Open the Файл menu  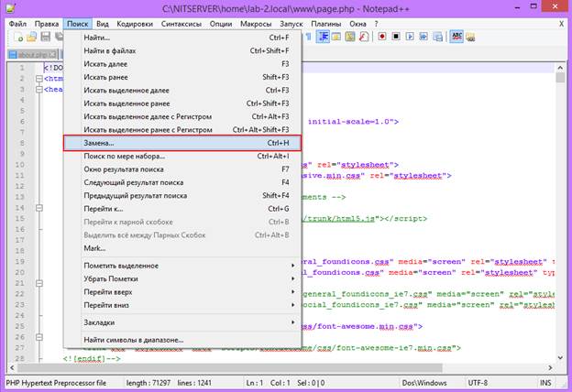pyautogui.click(x=17, y=24)
